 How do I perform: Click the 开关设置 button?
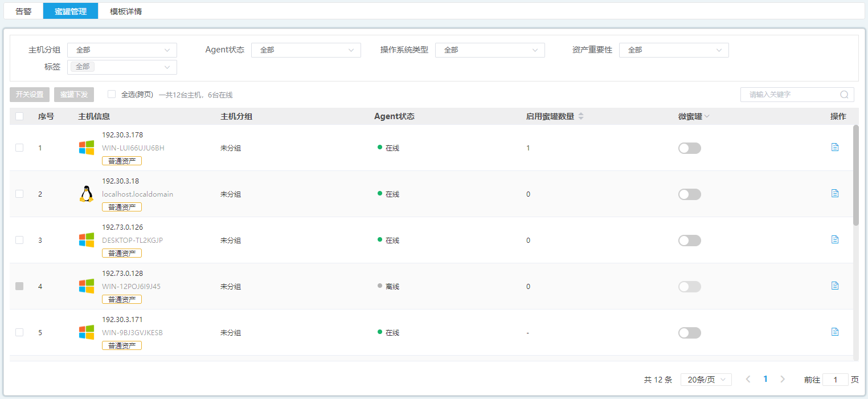[x=30, y=95]
